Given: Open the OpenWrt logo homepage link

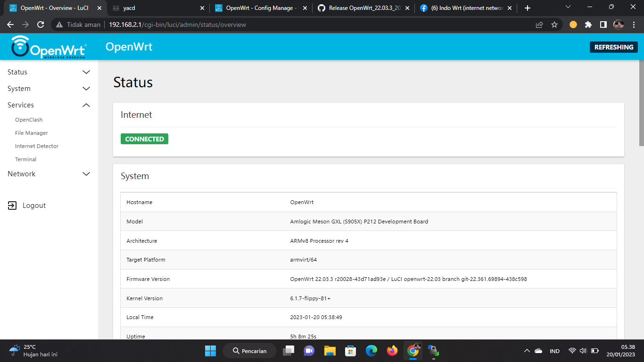Looking at the screenshot, I should click(46, 47).
